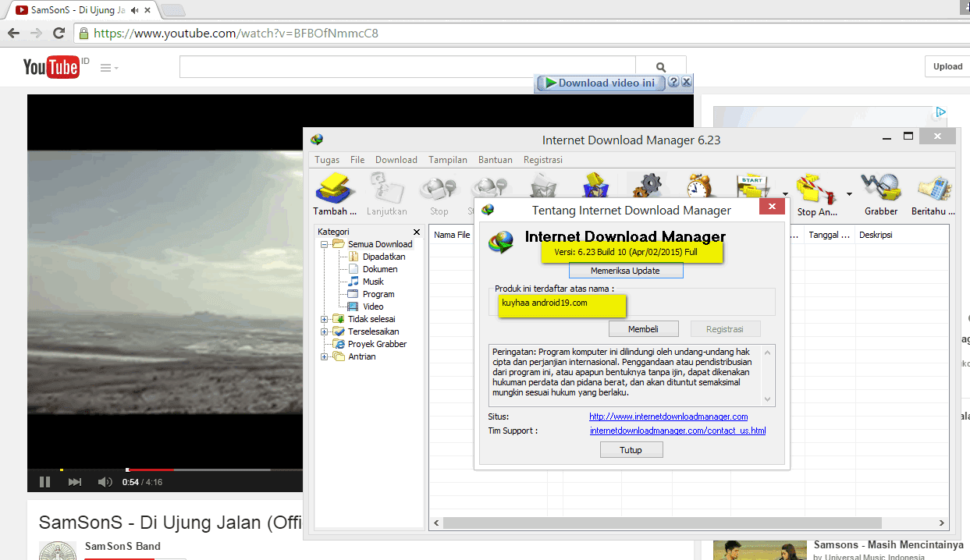Click the YouTube search input field
Viewport: 970px width, 560px height.
[x=407, y=67]
